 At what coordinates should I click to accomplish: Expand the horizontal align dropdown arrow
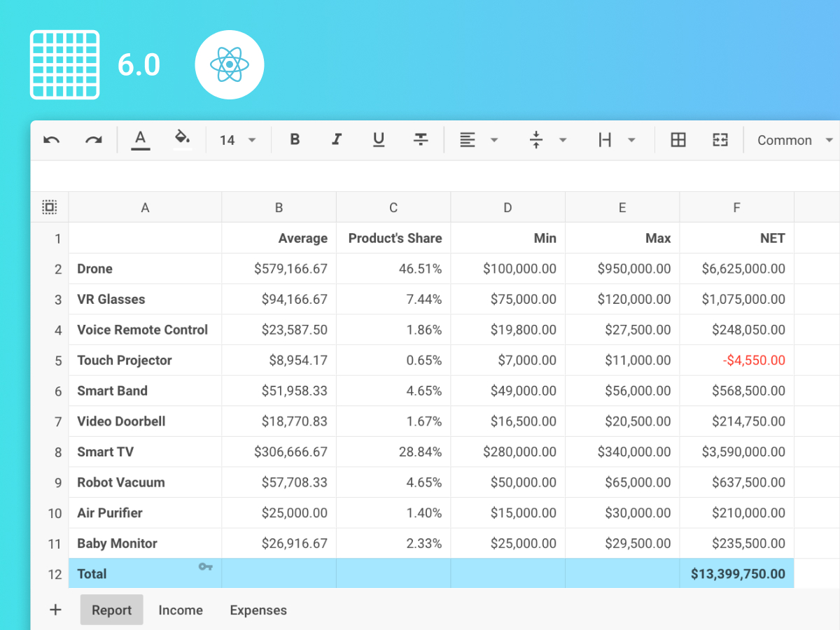coord(494,140)
